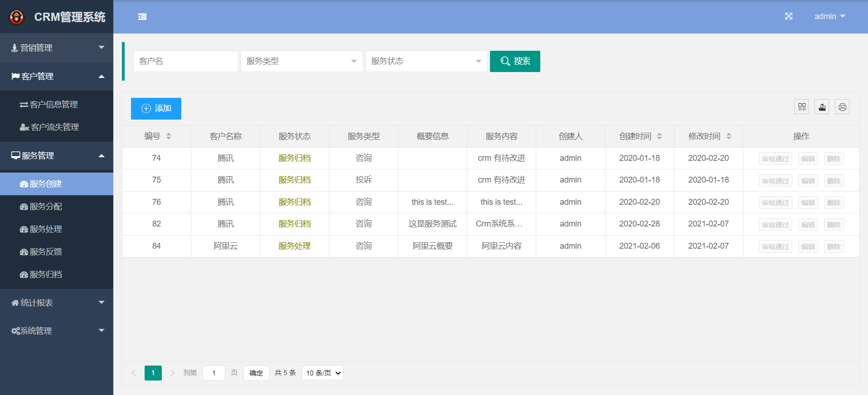Expand the 营销管理 menu
The image size is (868, 395).
(57, 48)
